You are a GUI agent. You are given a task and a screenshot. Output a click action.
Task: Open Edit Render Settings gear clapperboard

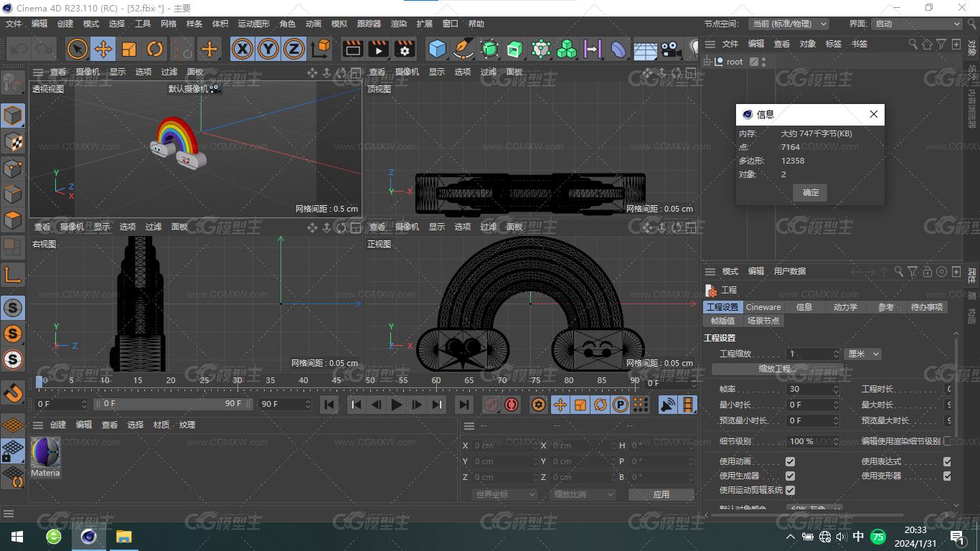405,49
